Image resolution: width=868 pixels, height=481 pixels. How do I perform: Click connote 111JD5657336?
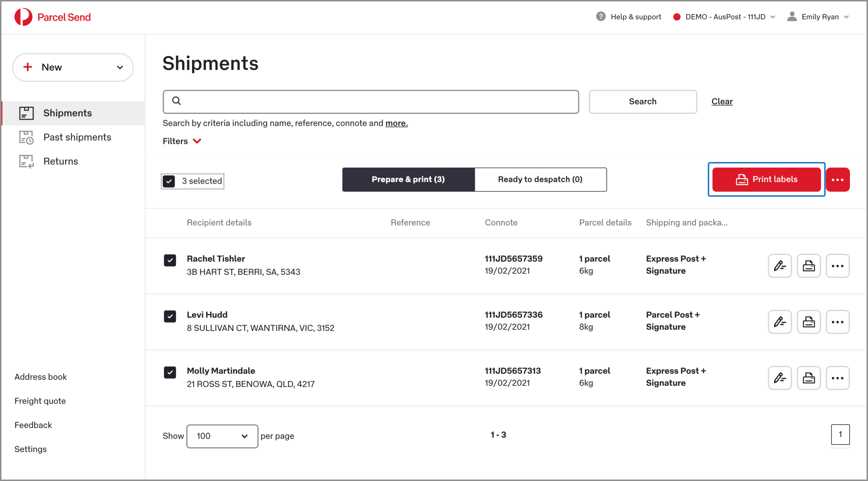pos(514,315)
